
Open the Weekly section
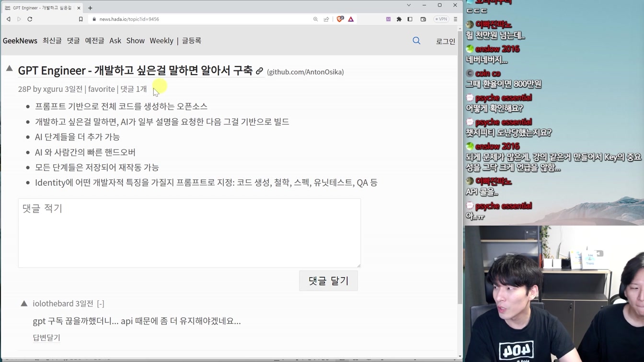pyautogui.click(x=161, y=41)
